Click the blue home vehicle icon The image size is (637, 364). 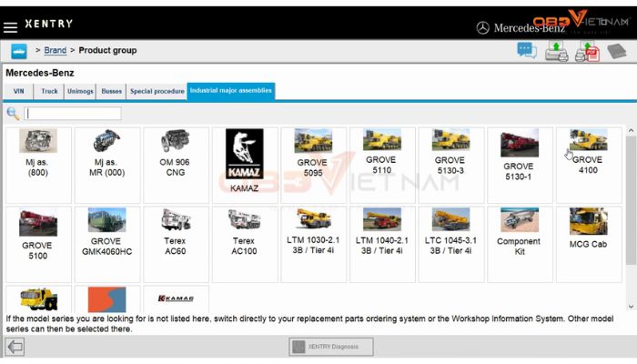(19, 51)
